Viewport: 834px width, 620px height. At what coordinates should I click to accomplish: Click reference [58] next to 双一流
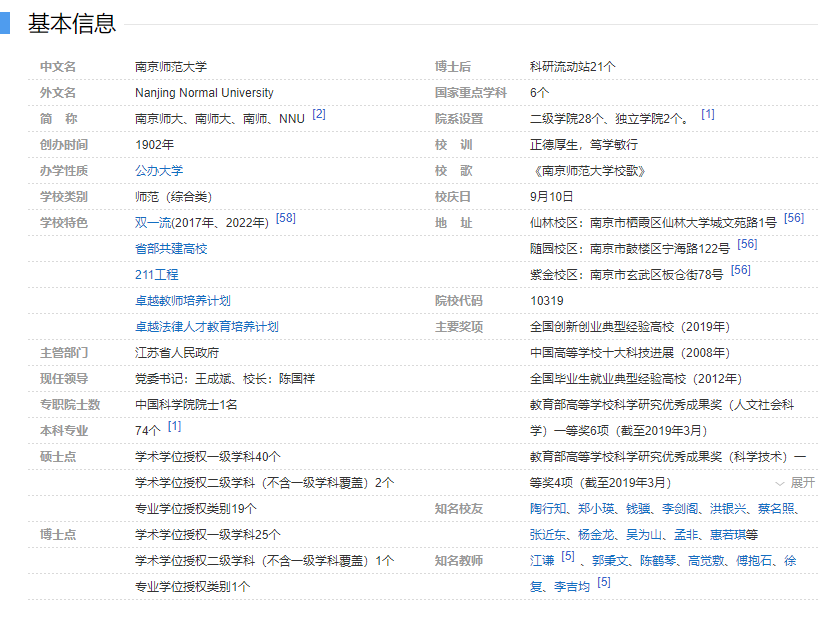point(286,219)
